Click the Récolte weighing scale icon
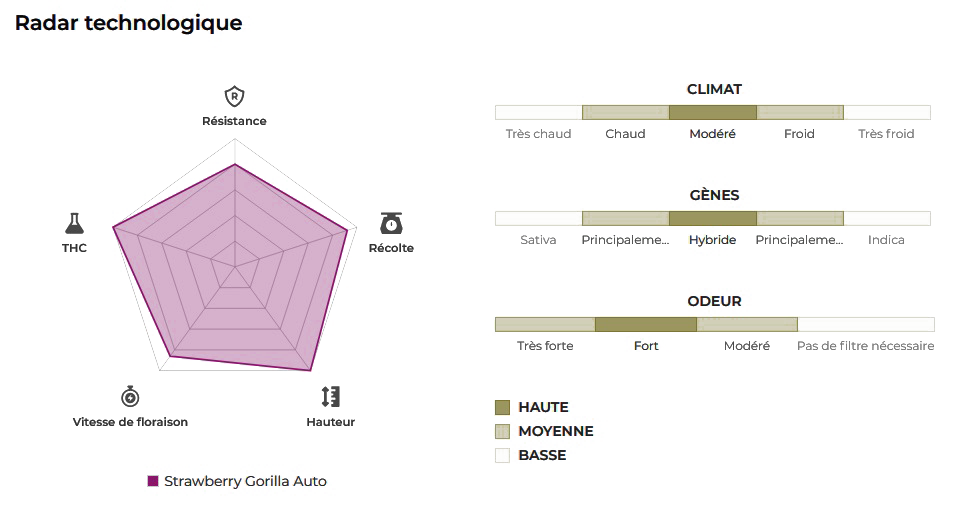 coord(391,223)
